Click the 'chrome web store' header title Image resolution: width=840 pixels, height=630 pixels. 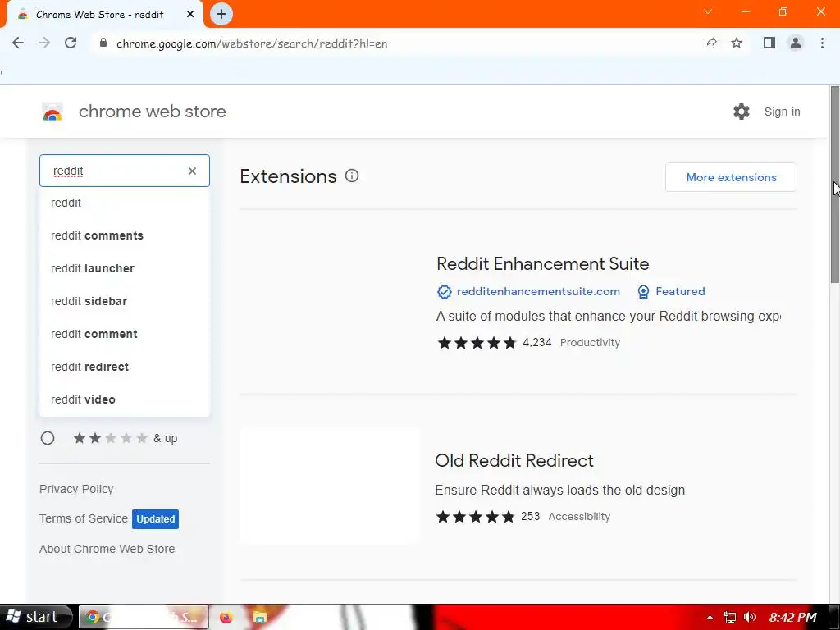coord(152,112)
